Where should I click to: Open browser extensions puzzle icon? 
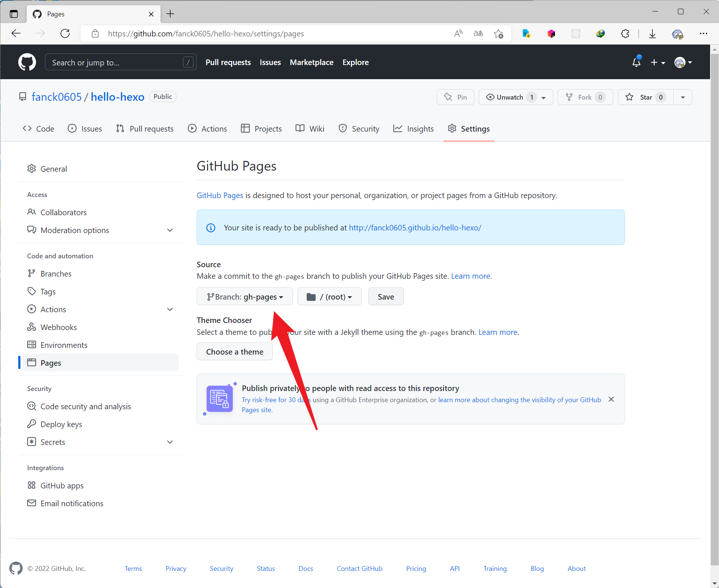click(x=625, y=33)
